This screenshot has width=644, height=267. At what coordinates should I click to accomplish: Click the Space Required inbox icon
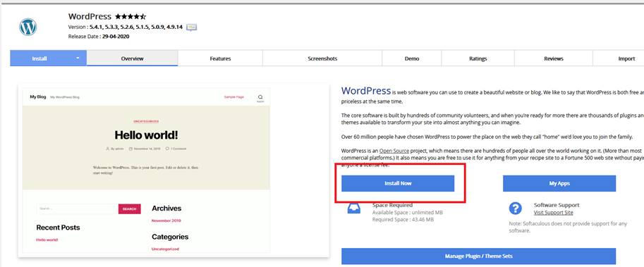pos(354,209)
